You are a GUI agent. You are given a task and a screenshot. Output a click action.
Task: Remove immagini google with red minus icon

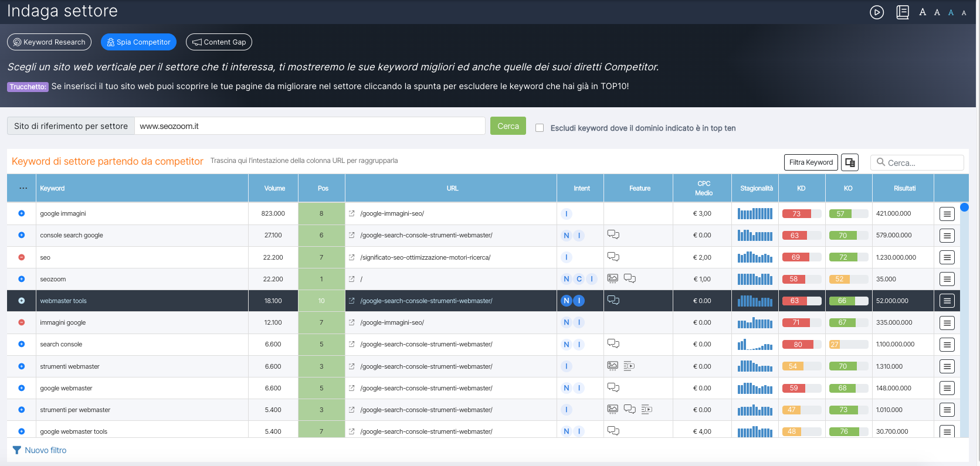pos(22,322)
